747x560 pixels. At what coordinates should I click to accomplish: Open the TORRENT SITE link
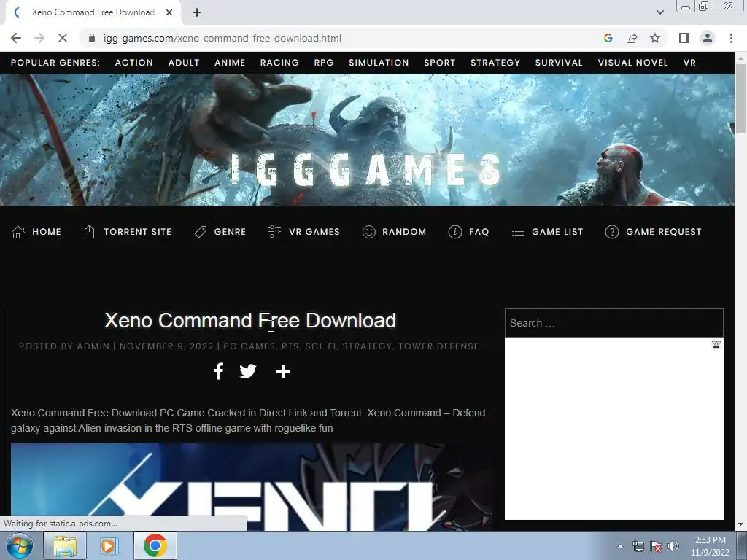(x=138, y=232)
